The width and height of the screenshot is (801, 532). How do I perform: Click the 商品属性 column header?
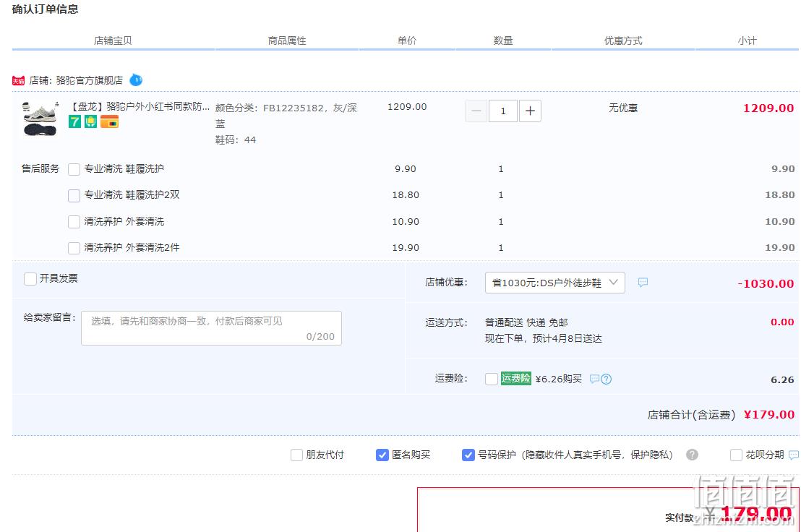coord(287,41)
